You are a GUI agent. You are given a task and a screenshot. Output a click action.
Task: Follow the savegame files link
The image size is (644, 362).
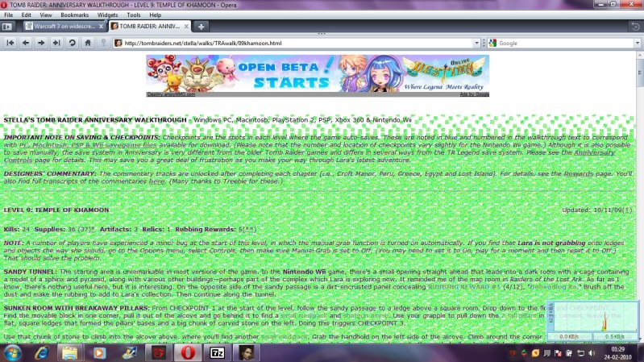click(x=88, y=145)
